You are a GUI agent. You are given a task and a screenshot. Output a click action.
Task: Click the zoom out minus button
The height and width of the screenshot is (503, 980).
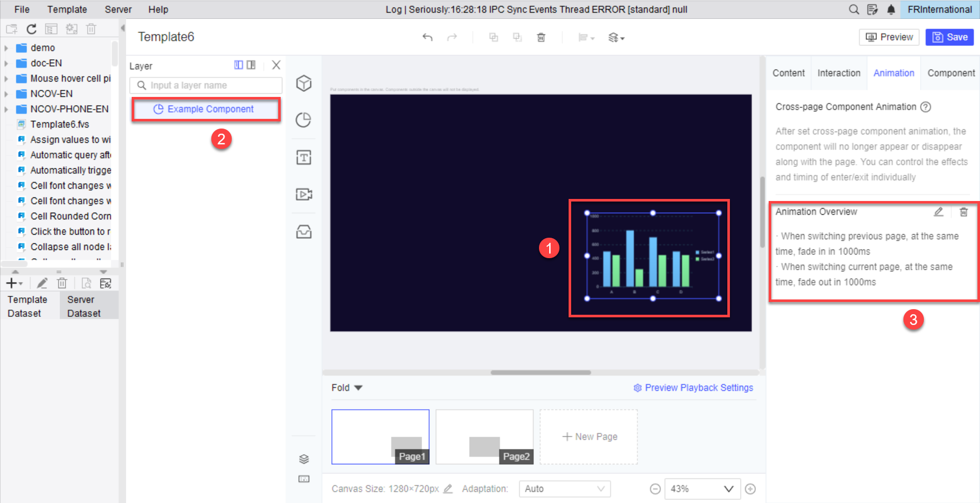pos(655,489)
